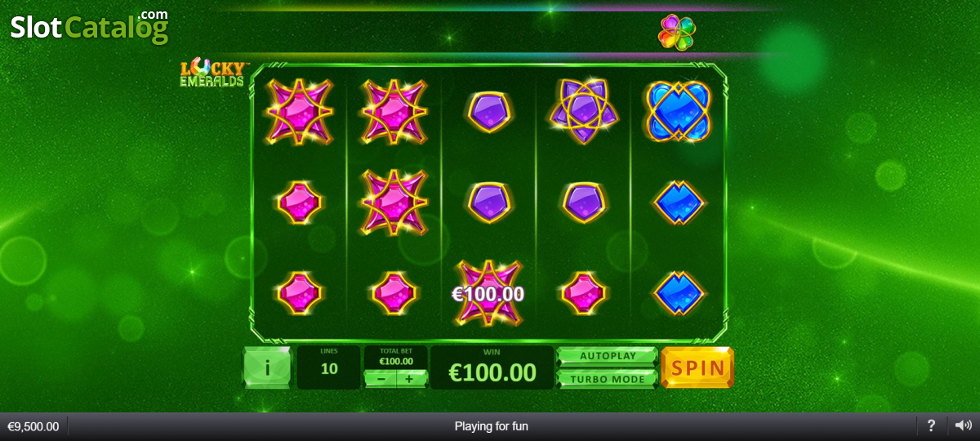Click the blue heart-shaped gem symbol
Screen dimensions: 980x441
click(679, 111)
